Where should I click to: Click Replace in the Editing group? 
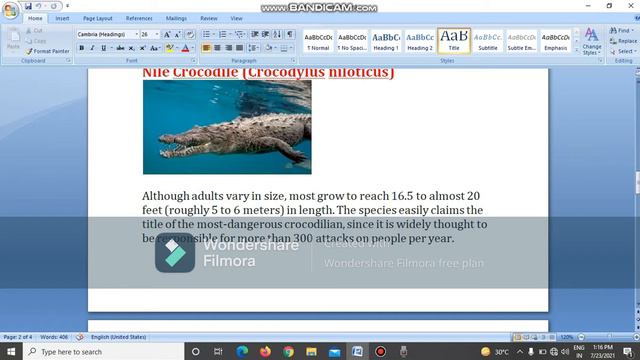pyautogui.click(x=623, y=41)
